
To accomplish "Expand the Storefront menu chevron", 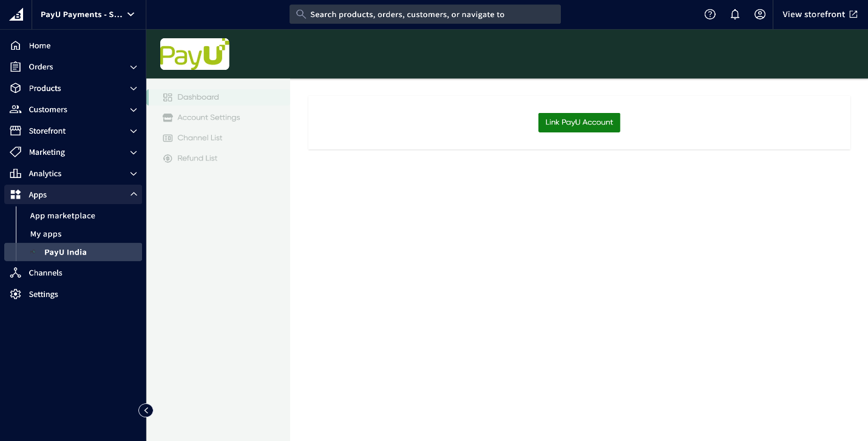I will tap(134, 131).
